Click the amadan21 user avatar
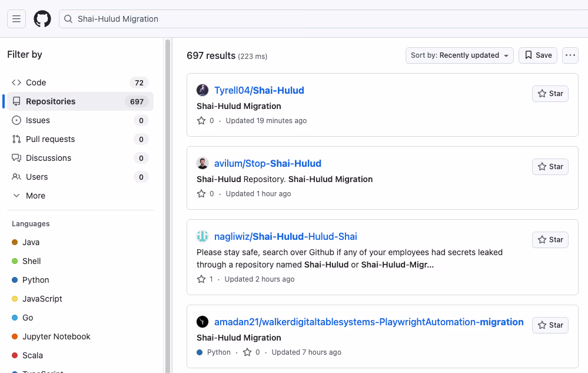Viewport: 588px width, 373px height. [x=202, y=322]
